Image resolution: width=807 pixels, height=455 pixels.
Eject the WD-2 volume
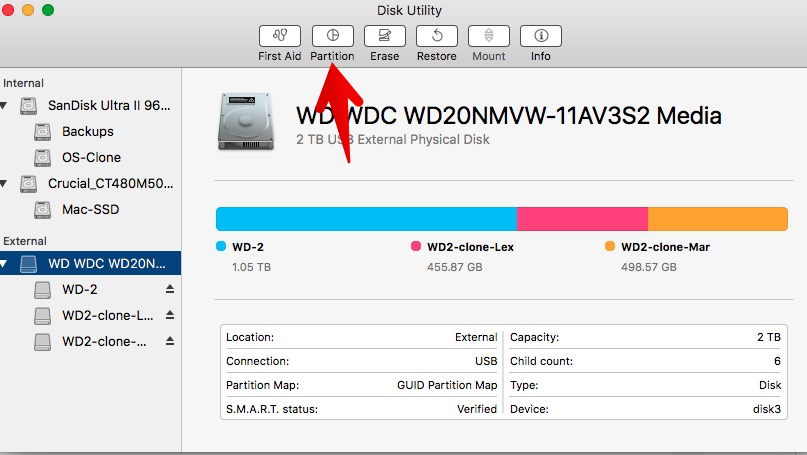coord(170,289)
